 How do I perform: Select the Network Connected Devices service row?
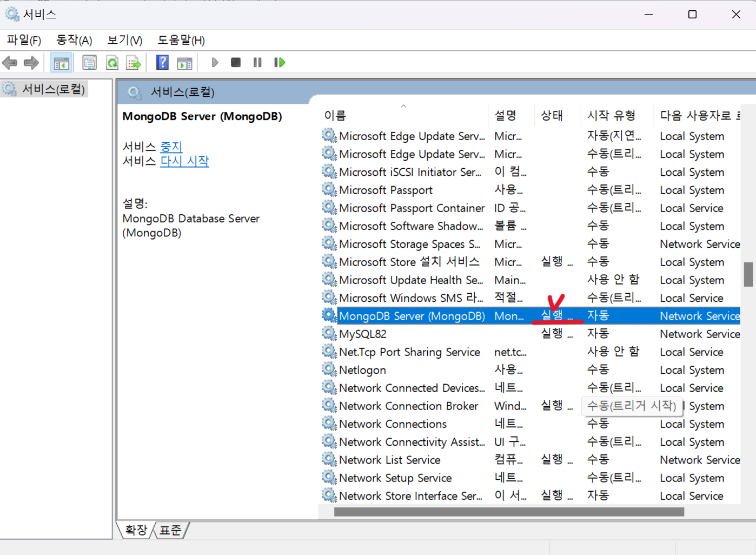[530, 388]
